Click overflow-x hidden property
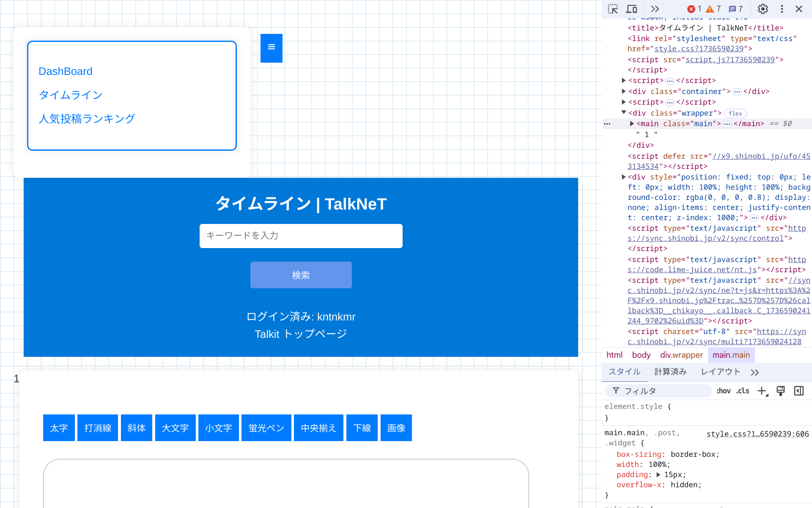This screenshot has width=812, height=508. tap(659, 485)
